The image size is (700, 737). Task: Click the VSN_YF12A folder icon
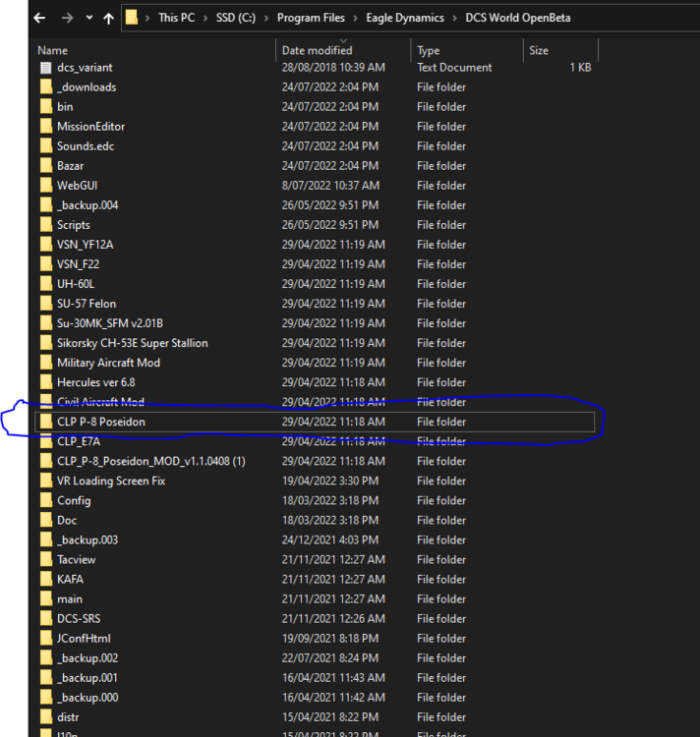click(45, 245)
